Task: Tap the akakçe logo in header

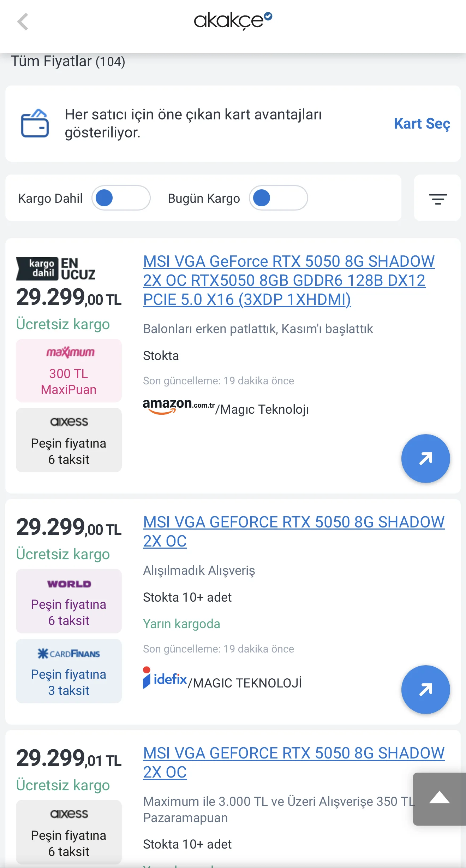Action: point(233,20)
